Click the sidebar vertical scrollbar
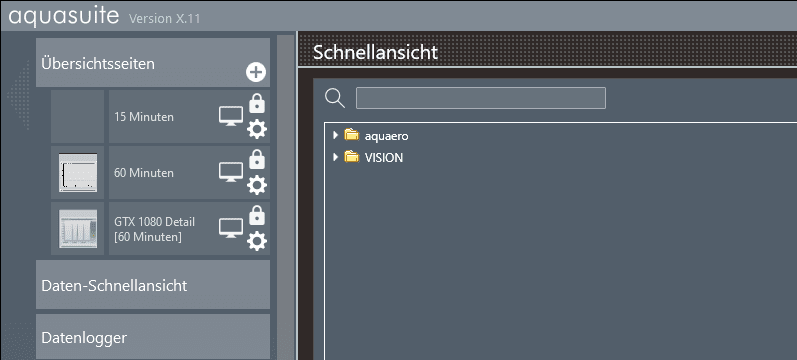Viewport: 797px width, 360px height. click(x=286, y=197)
